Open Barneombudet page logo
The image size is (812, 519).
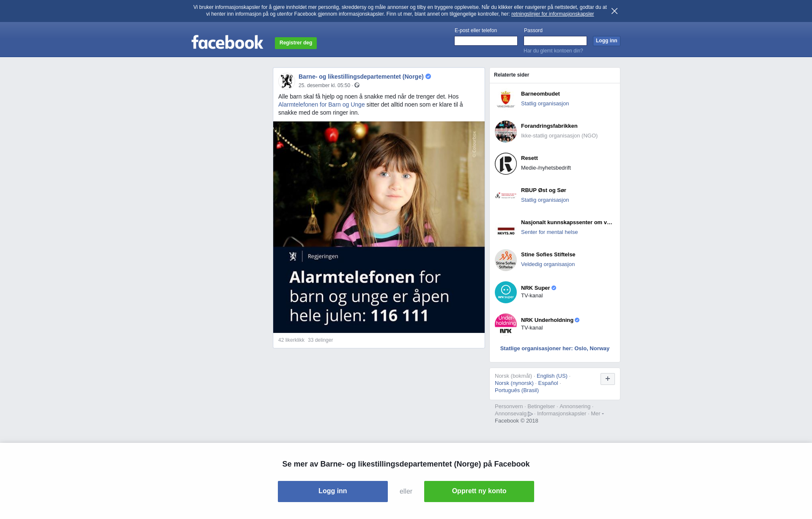click(506, 99)
